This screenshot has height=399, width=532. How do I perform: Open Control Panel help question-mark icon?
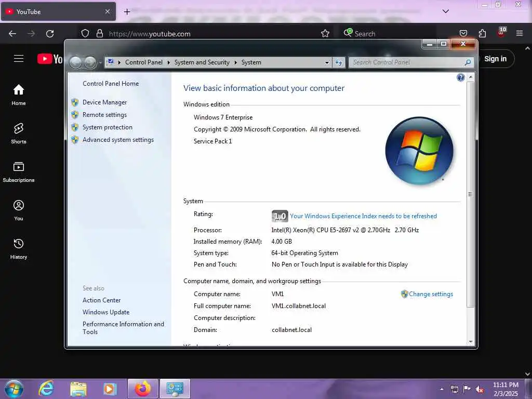pos(460,78)
